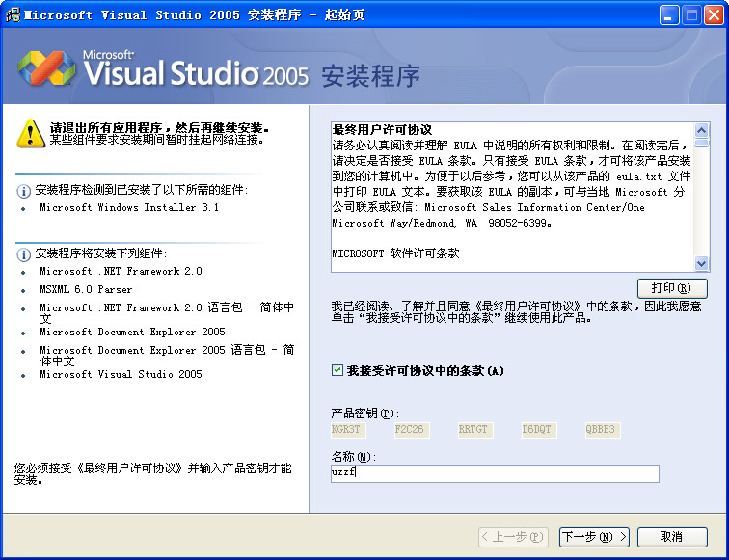
Task: Click the EULA scrollbar up arrow
Action: (701, 130)
